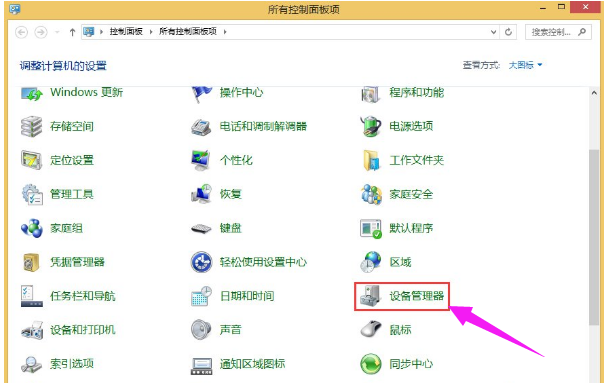Open the 管理工具 gear icon

(x=32, y=194)
